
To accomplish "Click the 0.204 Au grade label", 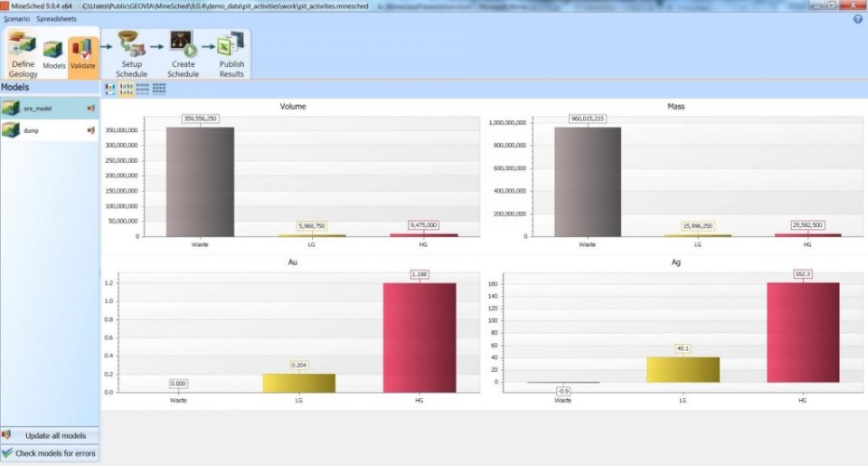I will 299,366.
